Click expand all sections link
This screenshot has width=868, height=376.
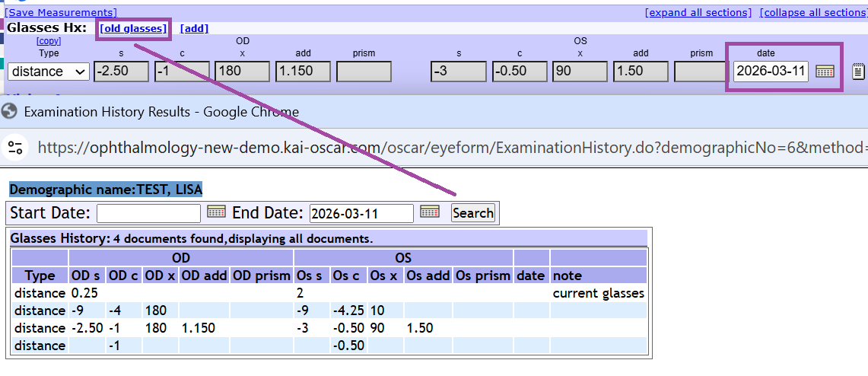698,12
